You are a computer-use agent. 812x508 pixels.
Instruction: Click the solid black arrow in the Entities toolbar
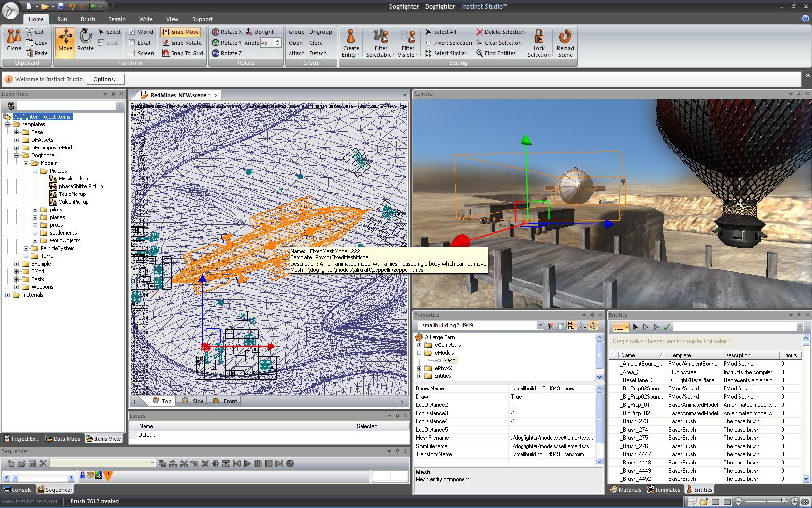tap(636, 327)
